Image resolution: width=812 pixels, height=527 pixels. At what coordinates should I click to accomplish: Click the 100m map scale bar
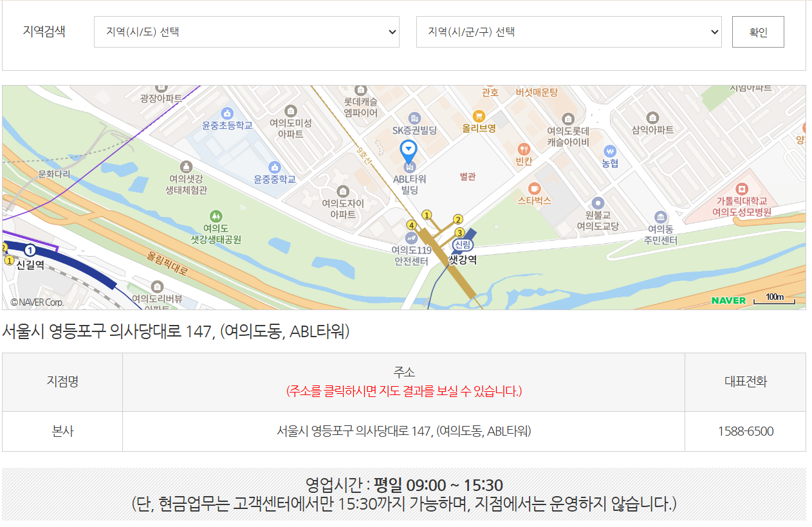774,299
